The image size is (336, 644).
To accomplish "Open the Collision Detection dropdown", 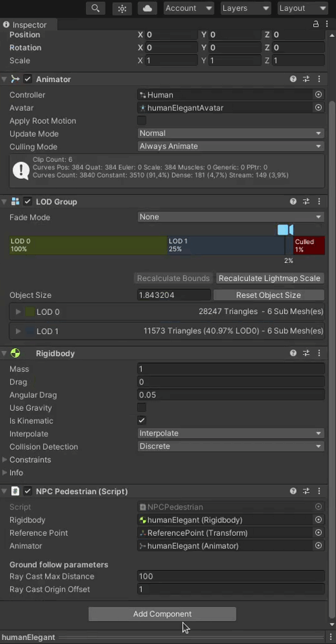I will click(x=231, y=446).
